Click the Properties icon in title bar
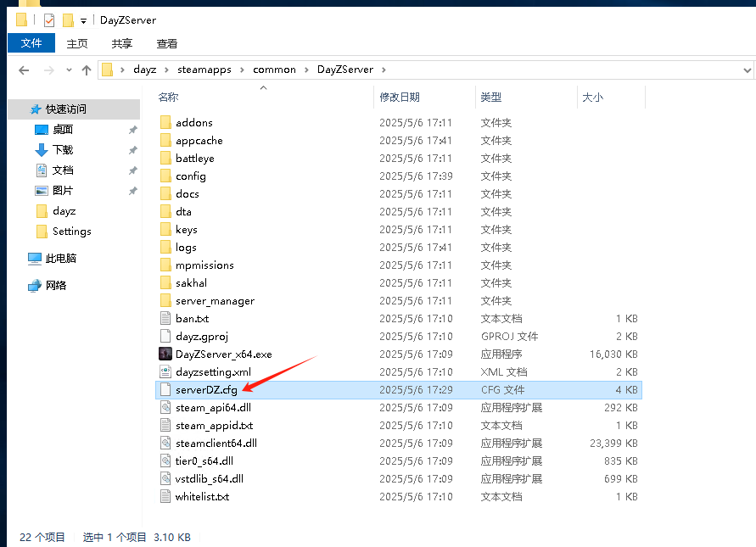Image resolution: width=756 pixels, height=547 pixels. pos(49,20)
